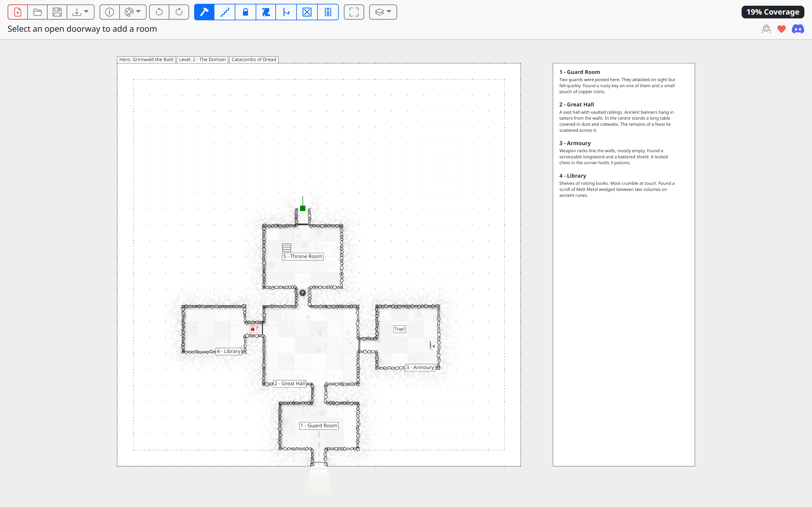The height and width of the screenshot is (507, 812).
Task: Activate the scroll note tool
Action: (266, 12)
